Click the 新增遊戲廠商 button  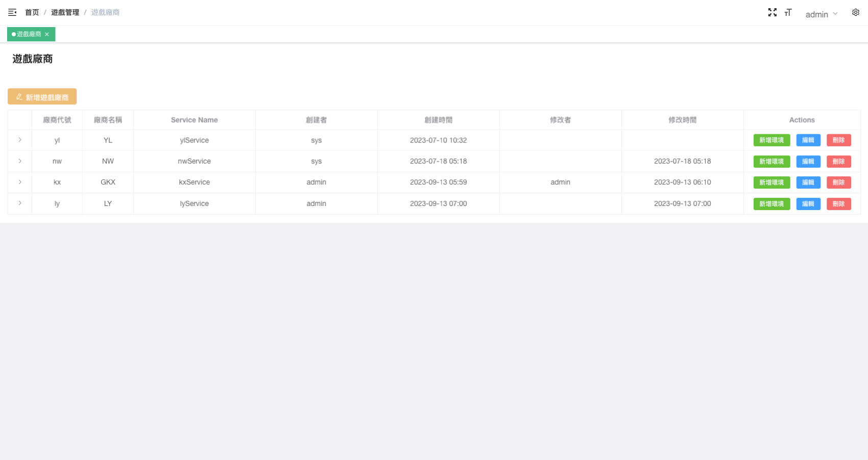click(42, 97)
